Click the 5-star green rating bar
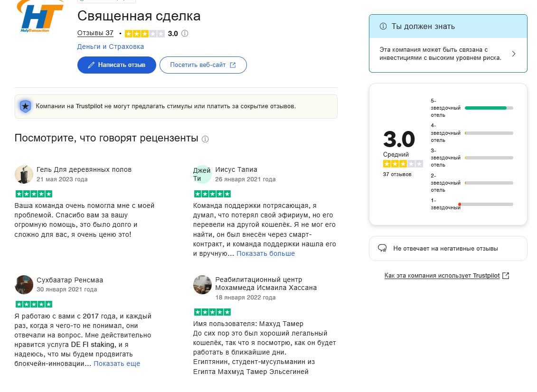Screen dimensions: 537x392 pos(485,108)
